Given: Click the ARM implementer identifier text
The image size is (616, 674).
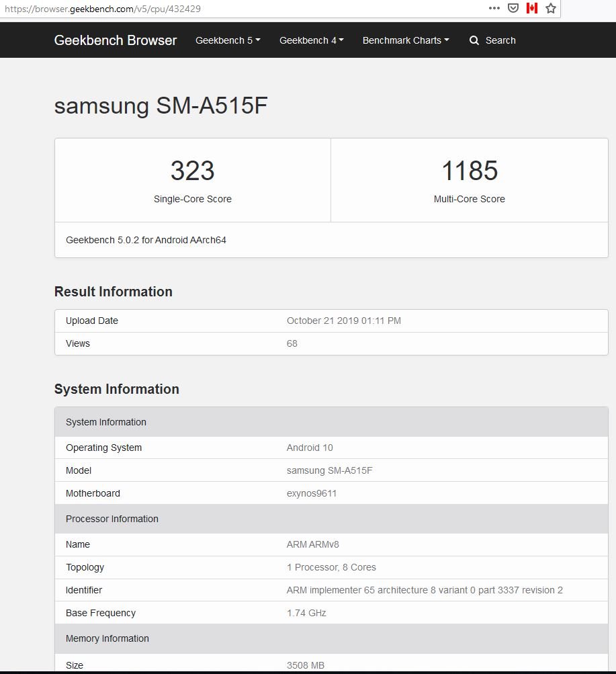Looking at the screenshot, I should 425,590.
